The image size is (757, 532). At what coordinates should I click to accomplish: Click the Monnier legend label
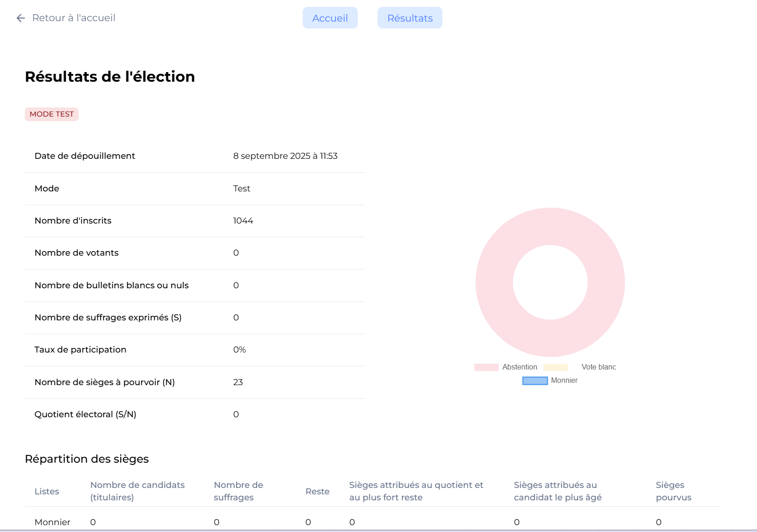point(564,381)
